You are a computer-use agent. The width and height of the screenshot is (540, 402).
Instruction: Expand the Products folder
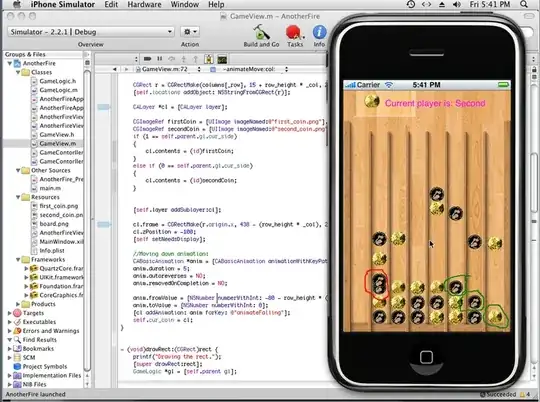18,304
